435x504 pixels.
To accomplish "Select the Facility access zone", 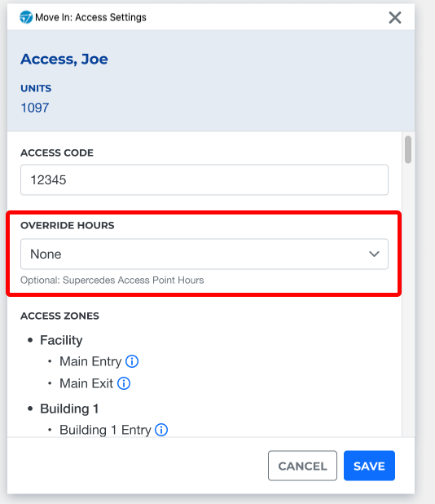I will [x=61, y=340].
